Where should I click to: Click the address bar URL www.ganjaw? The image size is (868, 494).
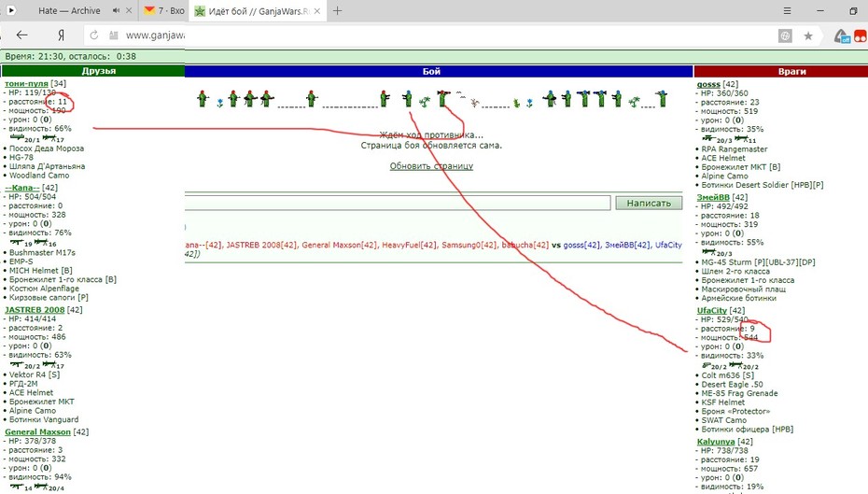pyautogui.click(x=155, y=35)
